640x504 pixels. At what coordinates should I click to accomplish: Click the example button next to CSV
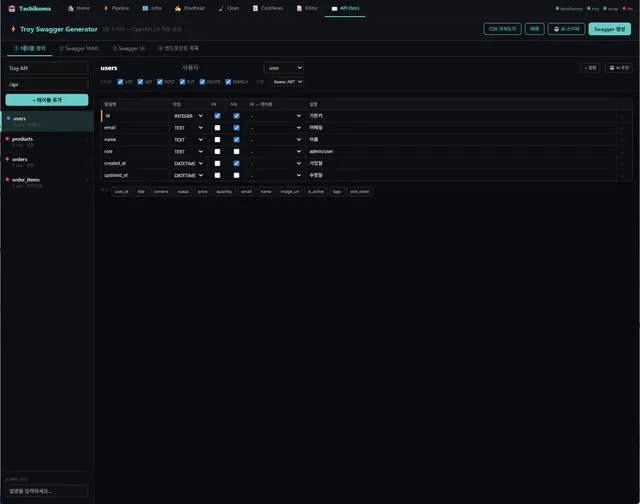click(x=534, y=29)
